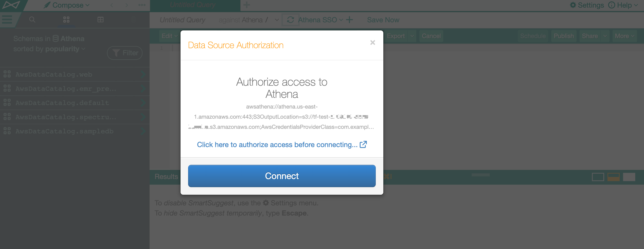The width and height of the screenshot is (644, 249).
Task: Select the results-only layout icon
Action: (x=629, y=177)
